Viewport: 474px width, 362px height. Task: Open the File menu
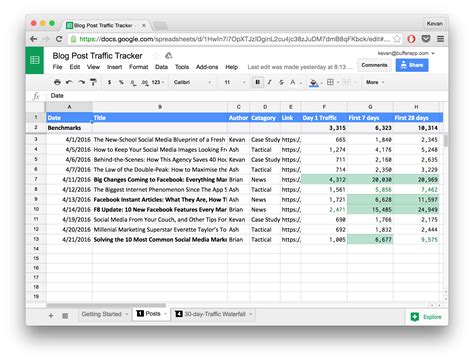[x=57, y=67]
